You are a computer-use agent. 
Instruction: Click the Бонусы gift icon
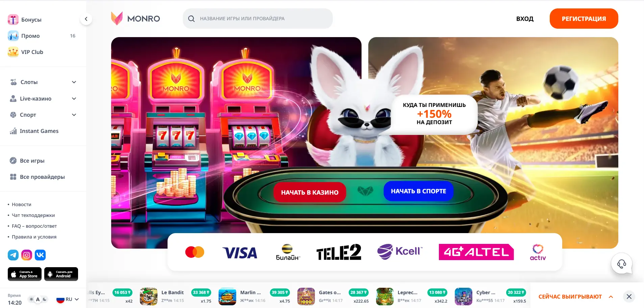coord(13,20)
